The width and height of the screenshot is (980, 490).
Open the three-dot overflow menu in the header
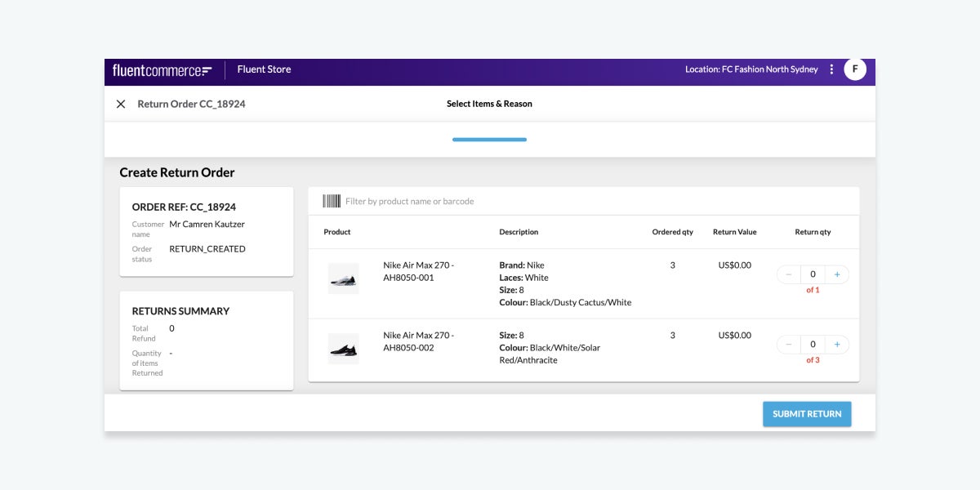[x=831, y=69]
